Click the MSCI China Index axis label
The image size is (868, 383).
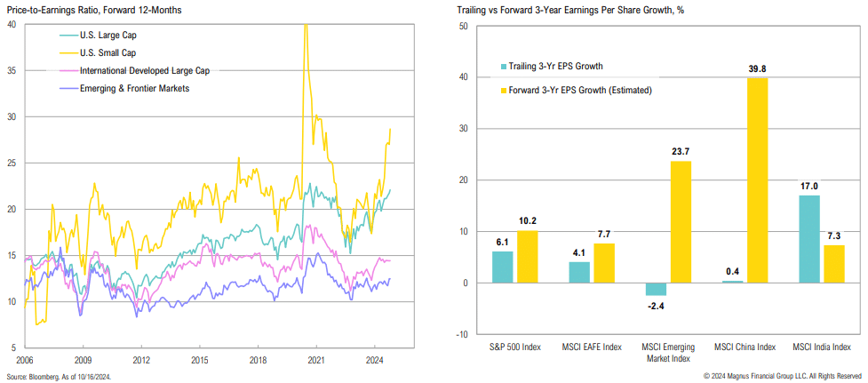744,347
